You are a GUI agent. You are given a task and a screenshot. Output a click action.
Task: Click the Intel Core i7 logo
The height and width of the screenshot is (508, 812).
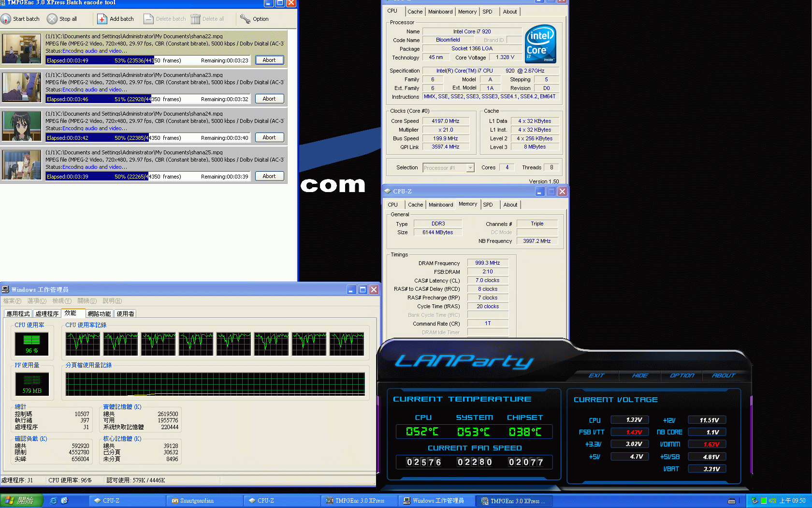[x=540, y=44]
